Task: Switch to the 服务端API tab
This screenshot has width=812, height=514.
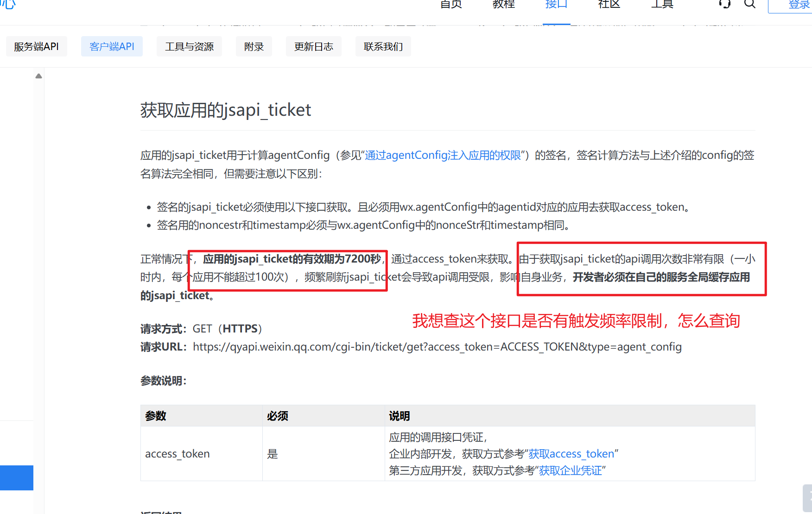Action: 36,46
